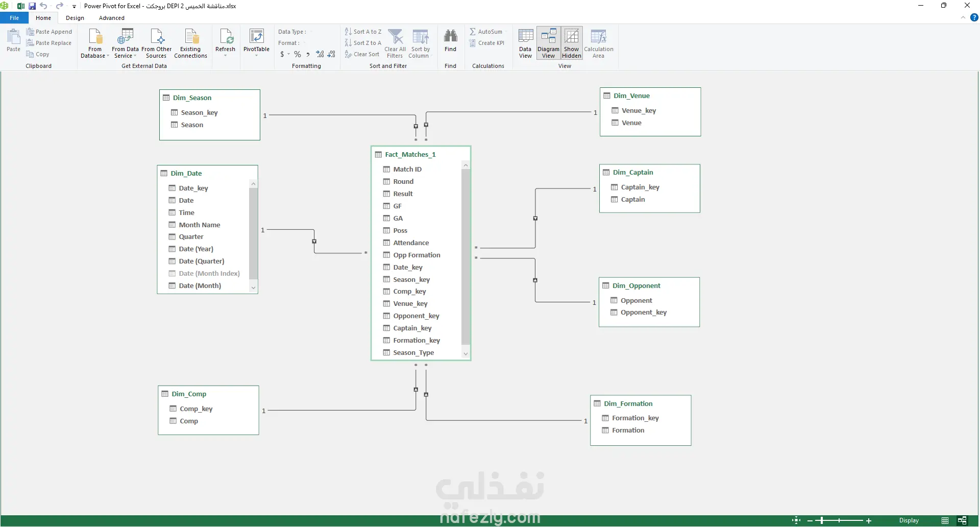Select Attendance field in Fact_Matches_1
980x527 pixels.
(x=411, y=243)
